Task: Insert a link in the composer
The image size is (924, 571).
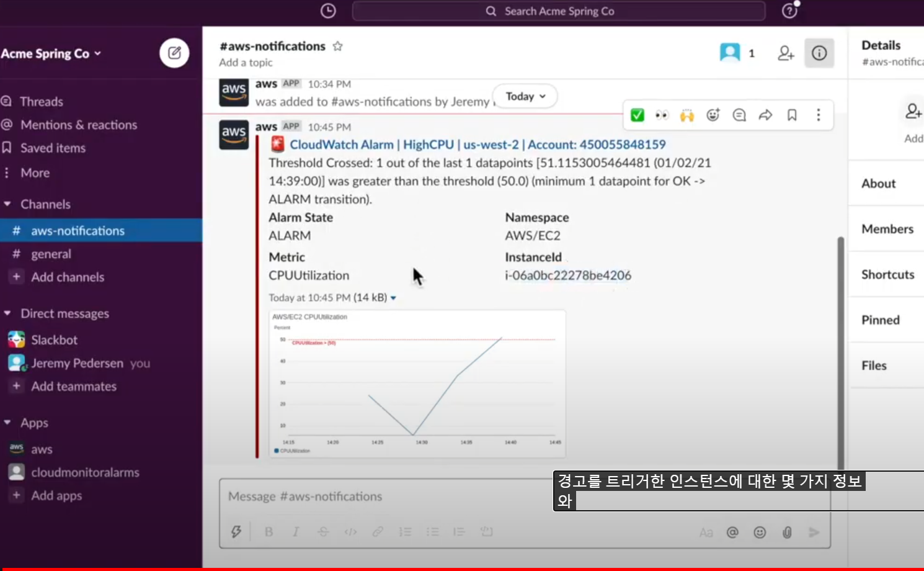Action: (378, 531)
